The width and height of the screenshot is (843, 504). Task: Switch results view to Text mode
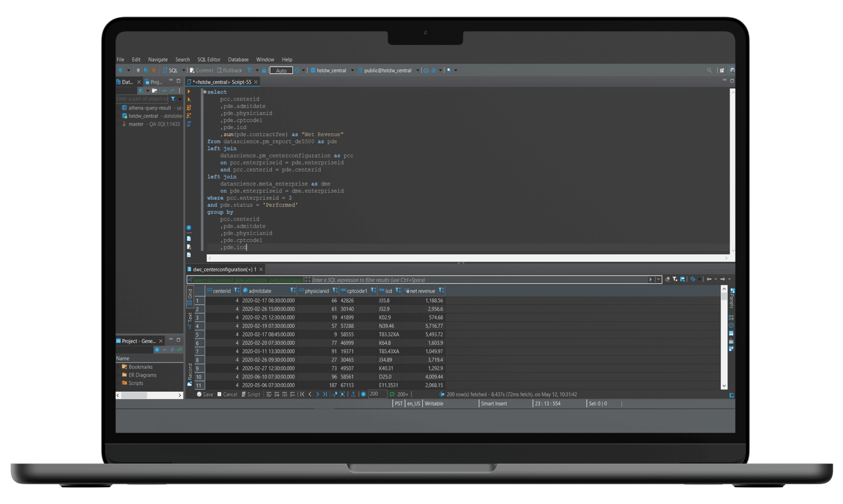click(x=190, y=320)
